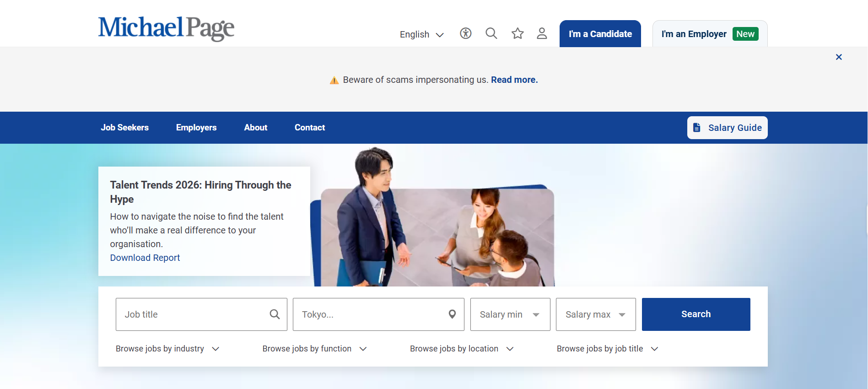This screenshot has height=389, width=868.
Task: Click the Talent Trends 2026 heading
Action: 200,192
